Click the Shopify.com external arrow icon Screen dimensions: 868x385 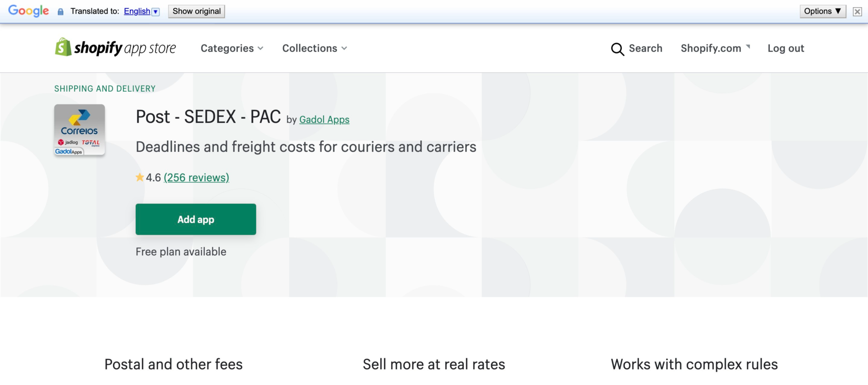pos(748,47)
